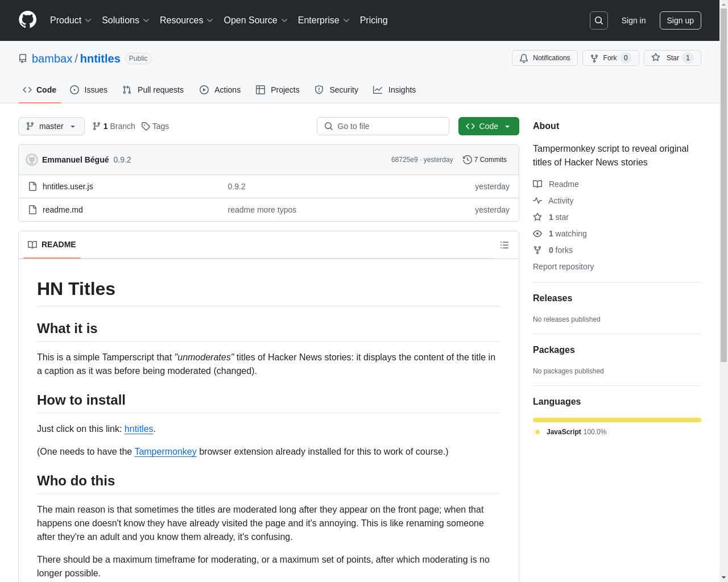
Task: Open Readme link in About sidebar
Action: [556, 184]
